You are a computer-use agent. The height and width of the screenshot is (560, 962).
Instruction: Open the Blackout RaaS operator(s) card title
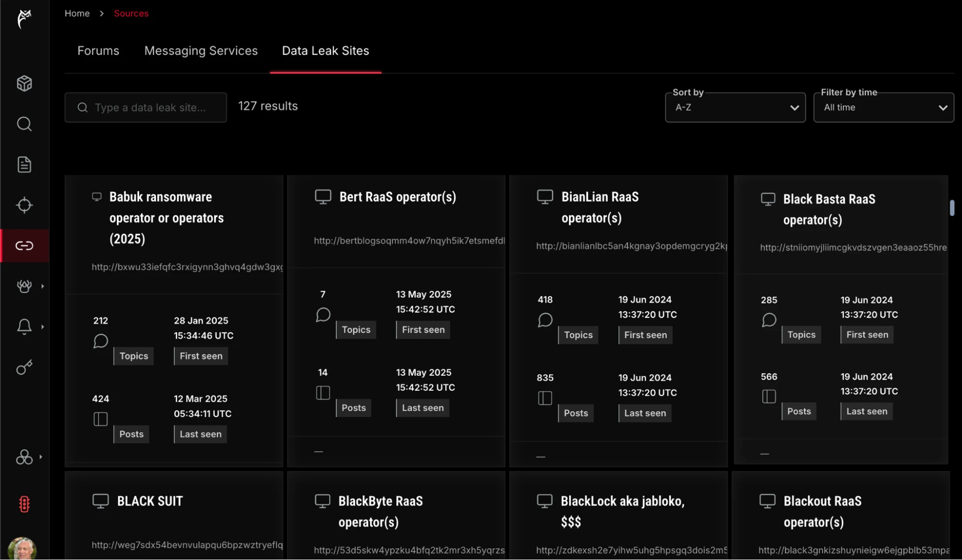(x=822, y=511)
